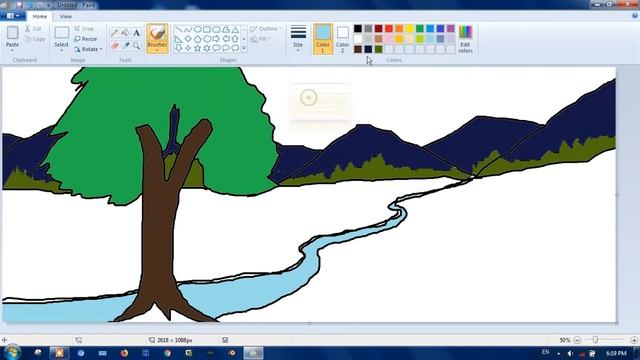Choose the Rounded rectangle shape
Screen dimensions: 640x360
[x=216, y=29]
